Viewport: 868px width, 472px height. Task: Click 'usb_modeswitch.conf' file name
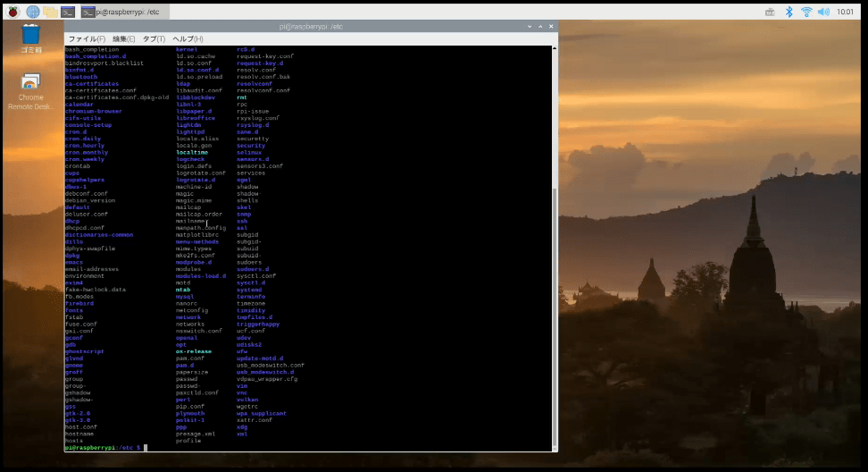pos(271,366)
